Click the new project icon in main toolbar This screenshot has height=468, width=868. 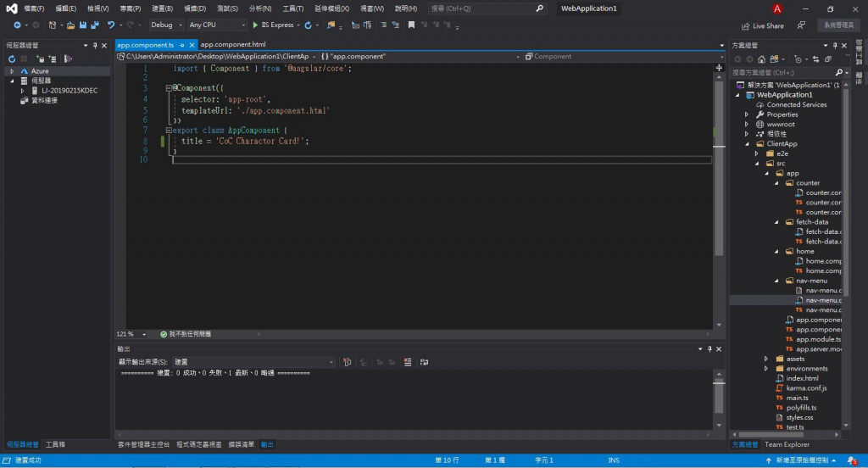point(52,25)
